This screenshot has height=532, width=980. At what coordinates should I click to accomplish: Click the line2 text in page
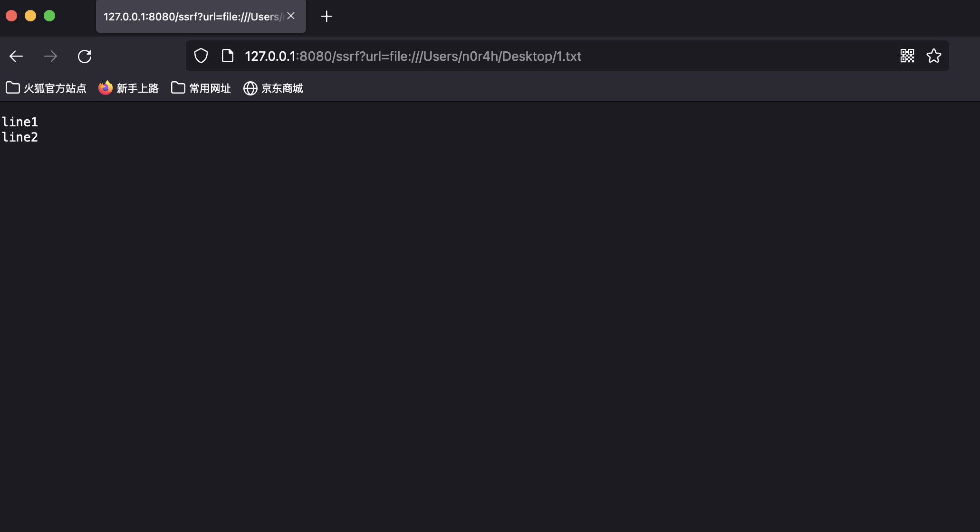tap(20, 137)
